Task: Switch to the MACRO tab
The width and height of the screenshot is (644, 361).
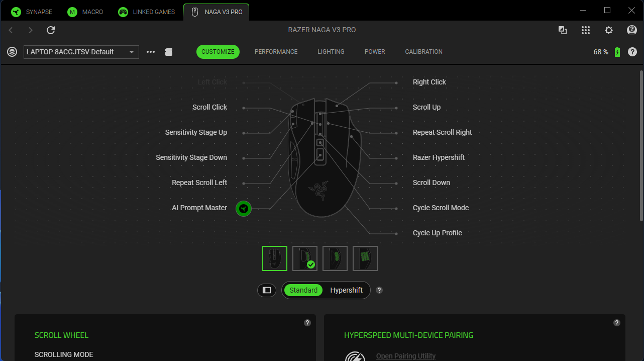Action: point(86,12)
